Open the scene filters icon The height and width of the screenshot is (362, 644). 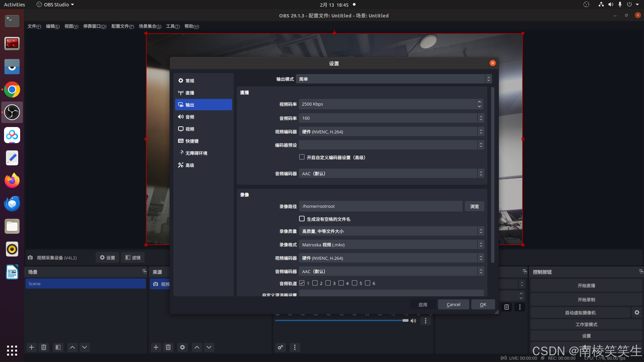pos(58,347)
